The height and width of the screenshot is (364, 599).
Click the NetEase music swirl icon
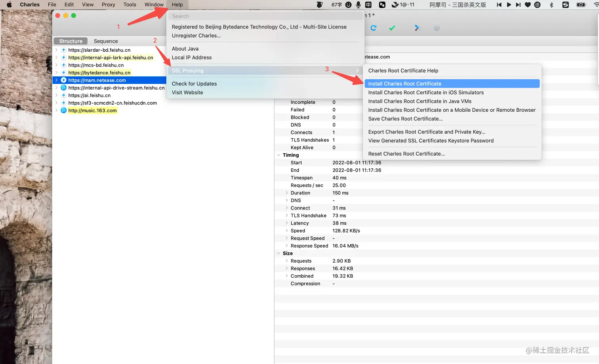tap(538, 5)
